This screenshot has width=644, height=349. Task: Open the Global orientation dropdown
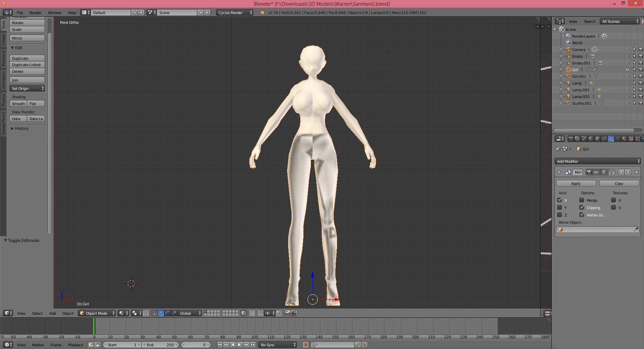(x=190, y=313)
